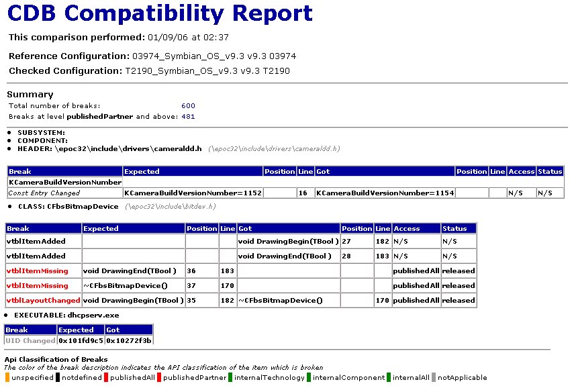Click the black notdefined legend swatch

tap(58, 377)
